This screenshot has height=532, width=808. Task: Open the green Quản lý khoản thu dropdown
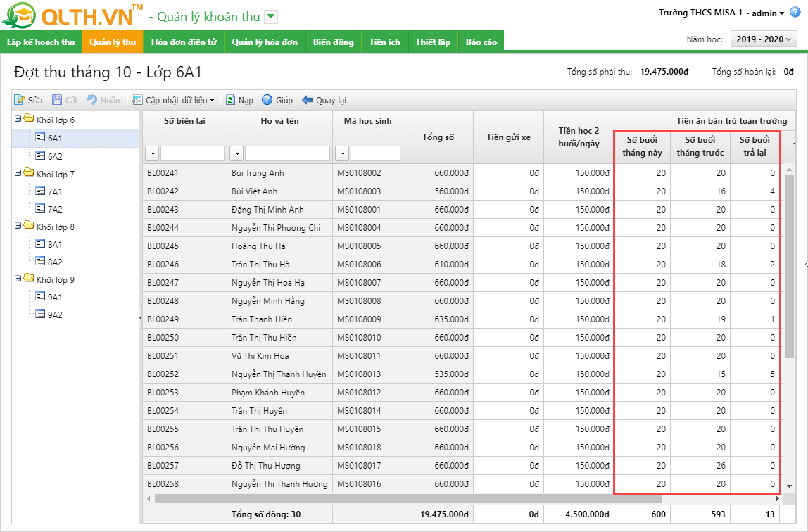[x=271, y=17]
